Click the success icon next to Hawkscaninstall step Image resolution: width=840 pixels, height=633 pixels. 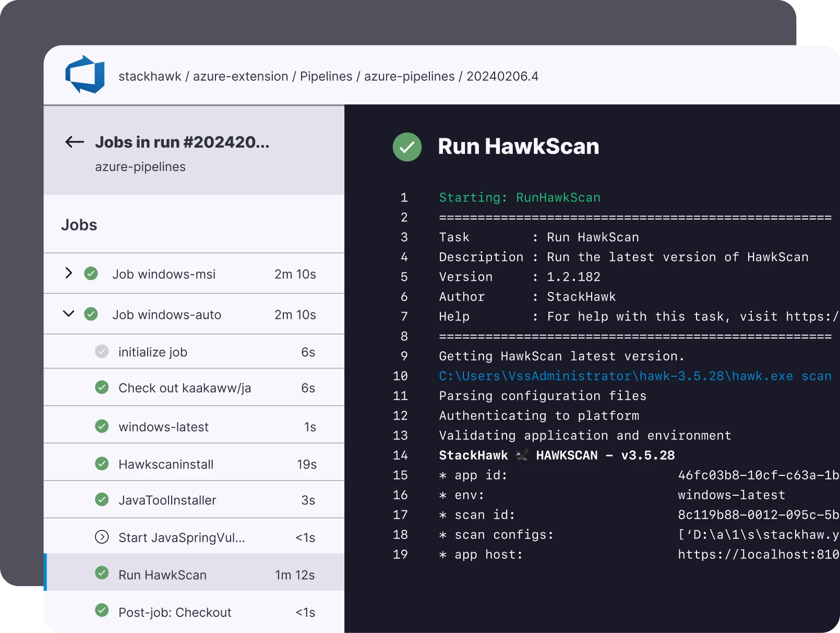[x=102, y=462]
